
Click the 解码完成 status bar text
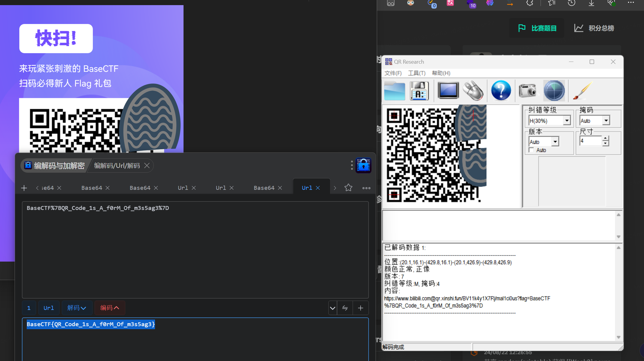tap(393, 347)
